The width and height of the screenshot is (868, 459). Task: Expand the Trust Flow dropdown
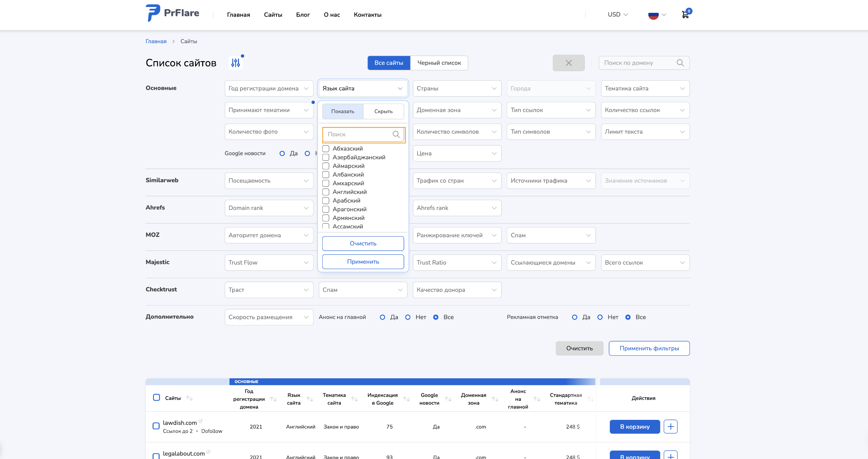(269, 263)
